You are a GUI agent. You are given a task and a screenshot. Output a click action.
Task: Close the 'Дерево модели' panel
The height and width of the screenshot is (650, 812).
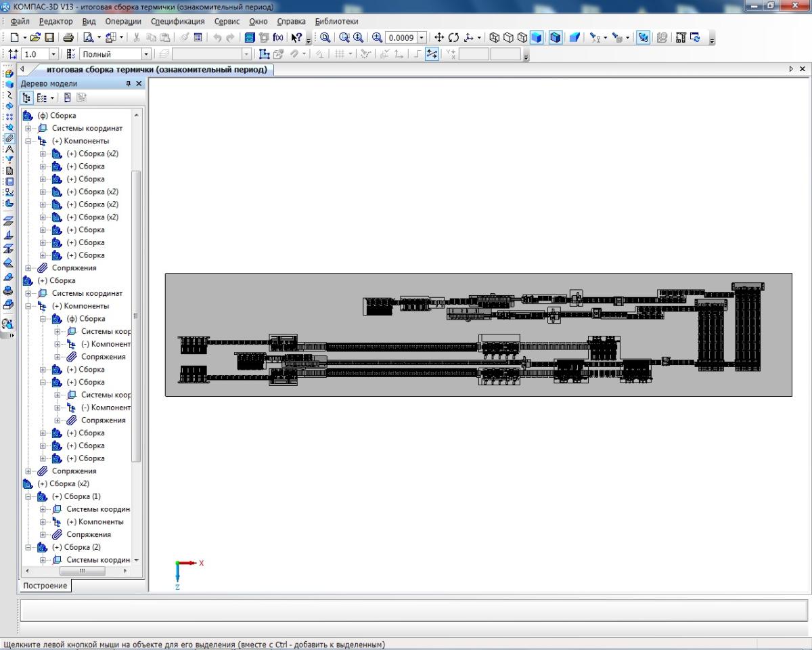click(139, 83)
